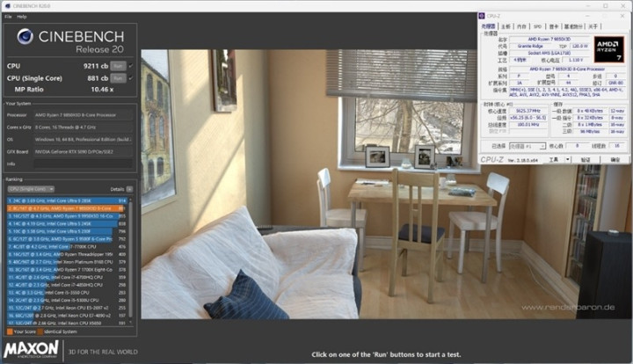This screenshot has height=364, width=633.
Task: Select the CPU-Z name field AMD Ryzen 7 9850X3D
Action: click(x=549, y=40)
